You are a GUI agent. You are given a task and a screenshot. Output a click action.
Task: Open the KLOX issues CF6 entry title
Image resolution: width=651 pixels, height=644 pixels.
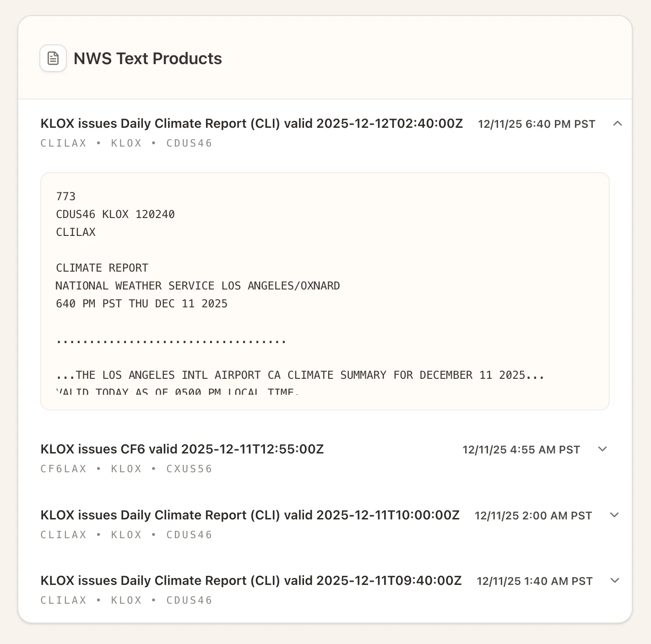tap(182, 449)
